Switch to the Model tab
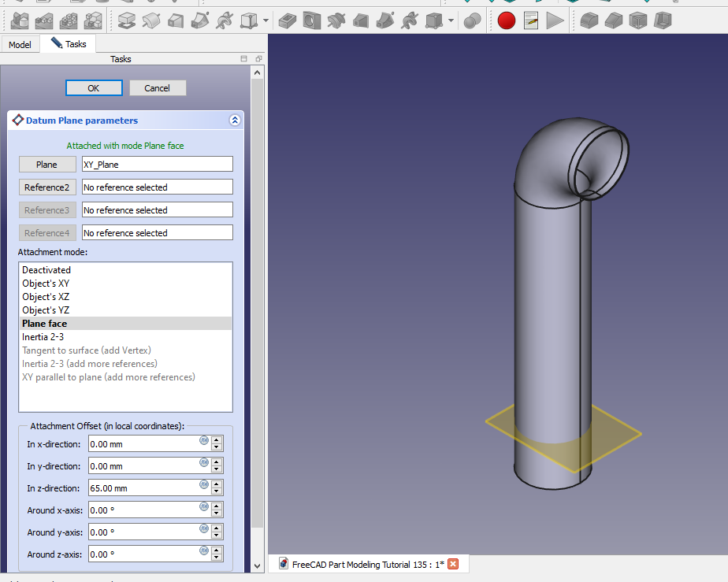 [20, 45]
